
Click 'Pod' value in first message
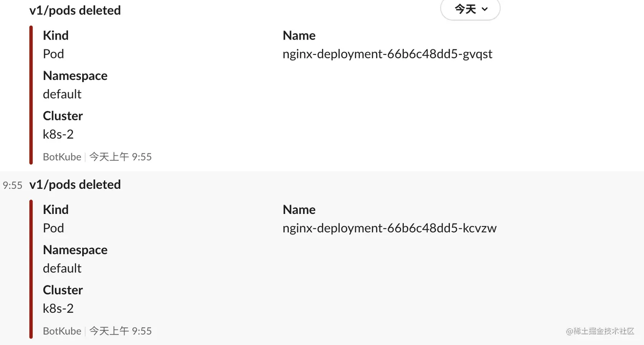pos(53,54)
